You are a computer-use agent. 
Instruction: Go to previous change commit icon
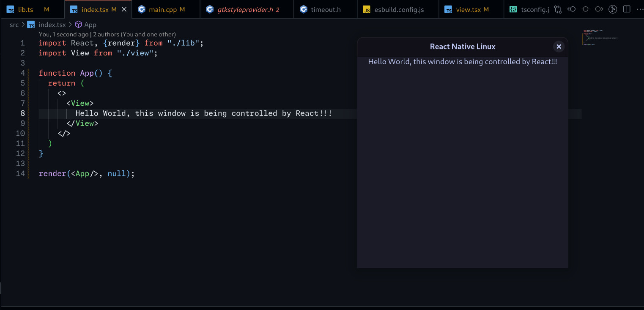point(572,9)
